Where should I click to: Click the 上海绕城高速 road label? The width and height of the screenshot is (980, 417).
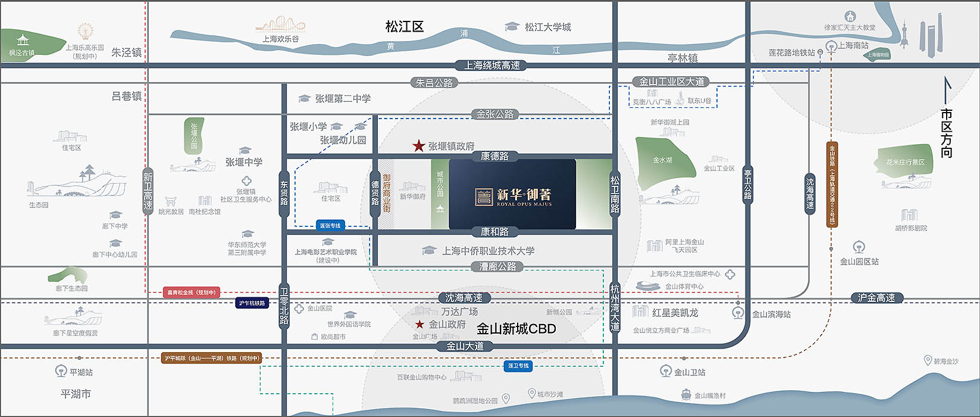(491, 66)
